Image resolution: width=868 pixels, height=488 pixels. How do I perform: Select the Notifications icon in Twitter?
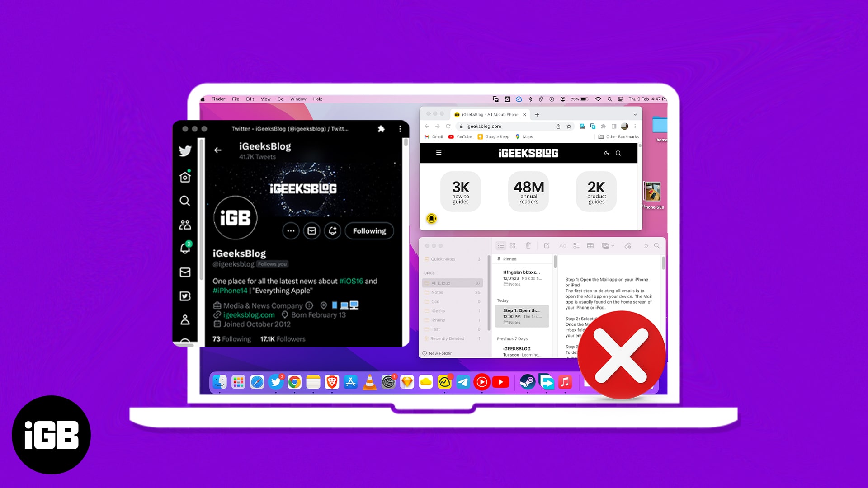(x=185, y=247)
